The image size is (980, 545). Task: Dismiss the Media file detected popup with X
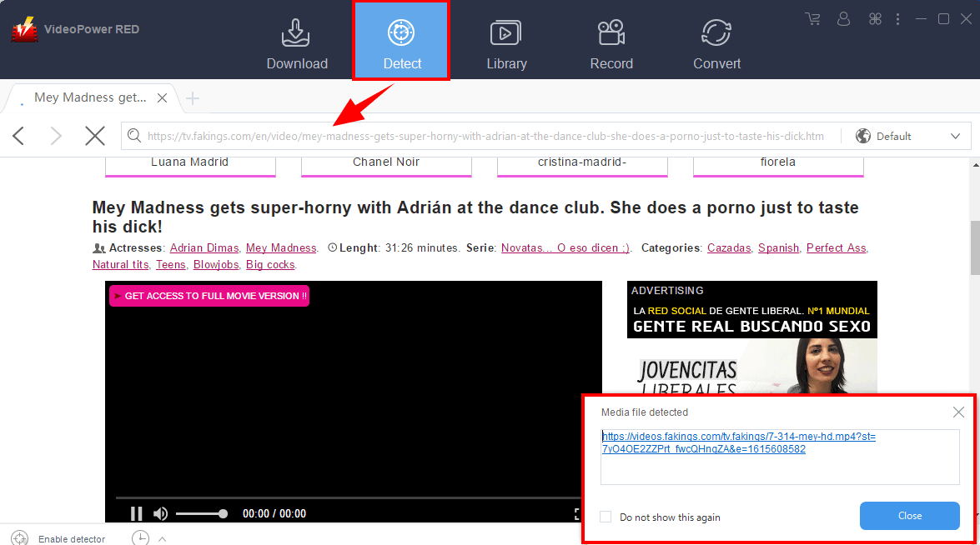(958, 412)
